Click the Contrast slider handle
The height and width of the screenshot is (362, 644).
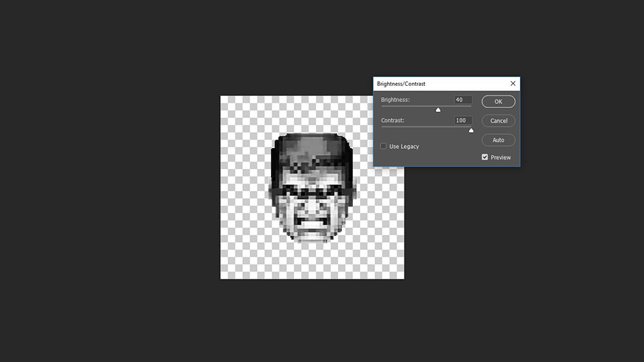pyautogui.click(x=471, y=130)
